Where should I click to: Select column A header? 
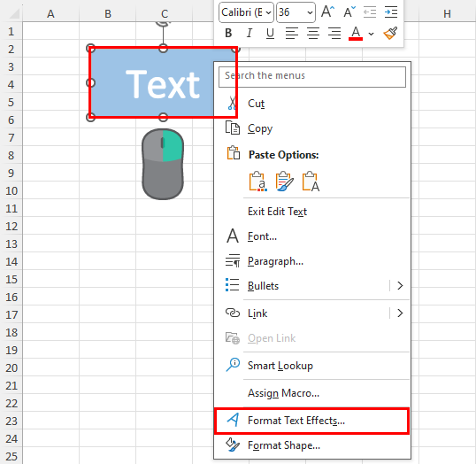point(50,13)
